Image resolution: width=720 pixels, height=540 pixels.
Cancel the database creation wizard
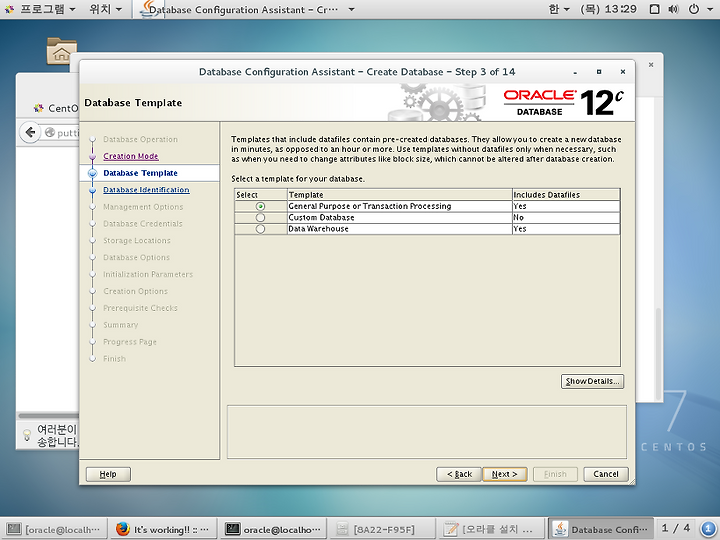(x=606, y=474)
